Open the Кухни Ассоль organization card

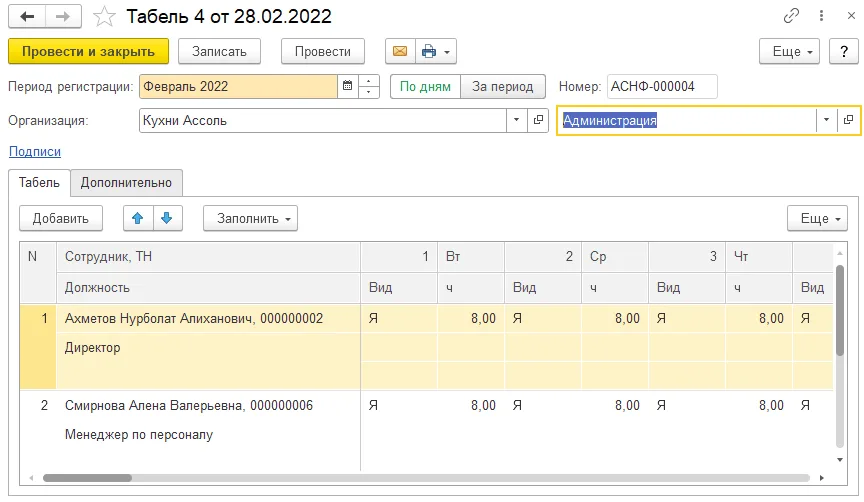[538, 120]
